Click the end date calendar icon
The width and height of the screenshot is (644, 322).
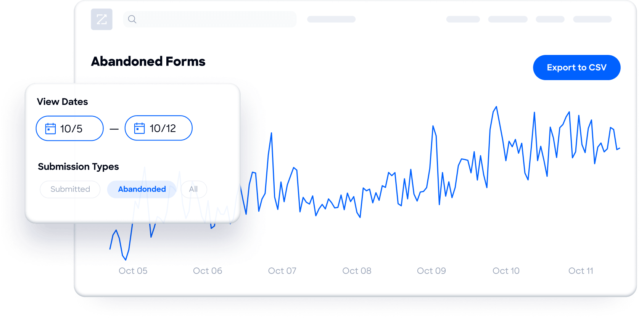coord(140,128)
